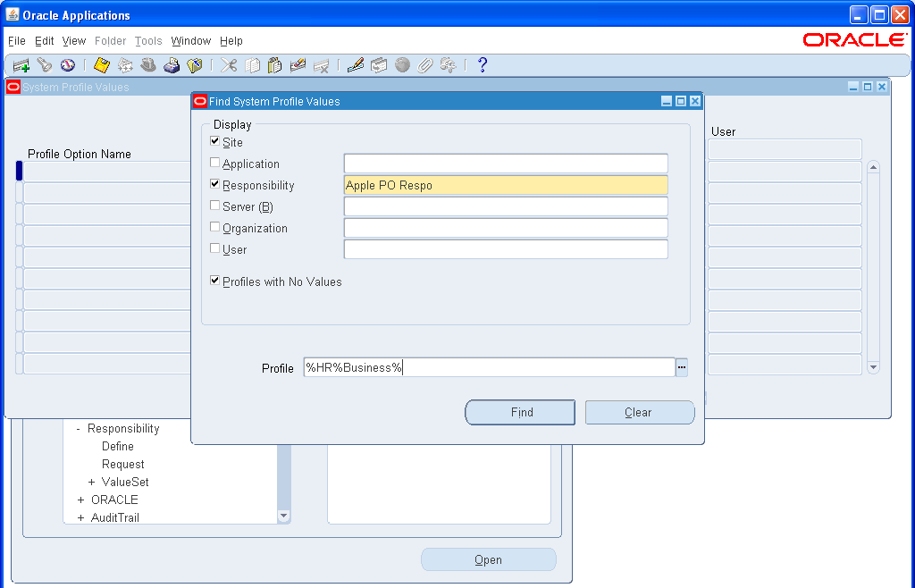Expand the ORACLE tree node

point(79,500)
